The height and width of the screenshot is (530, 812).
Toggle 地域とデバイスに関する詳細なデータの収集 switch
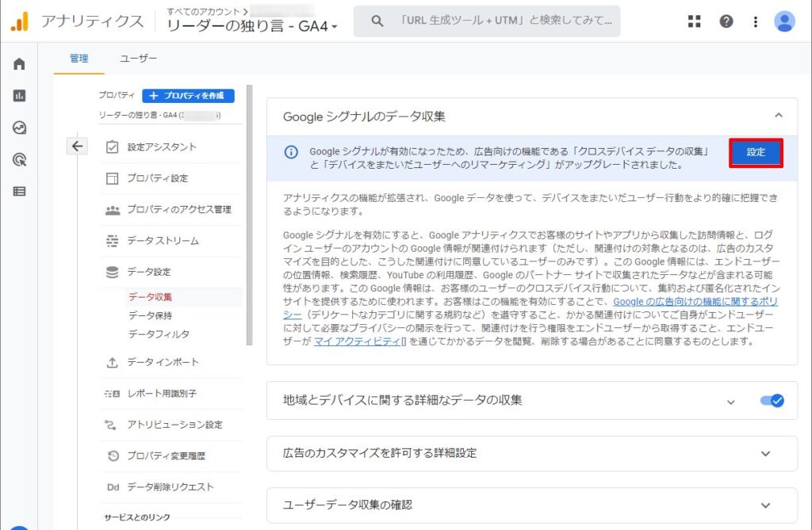point(772,401)
